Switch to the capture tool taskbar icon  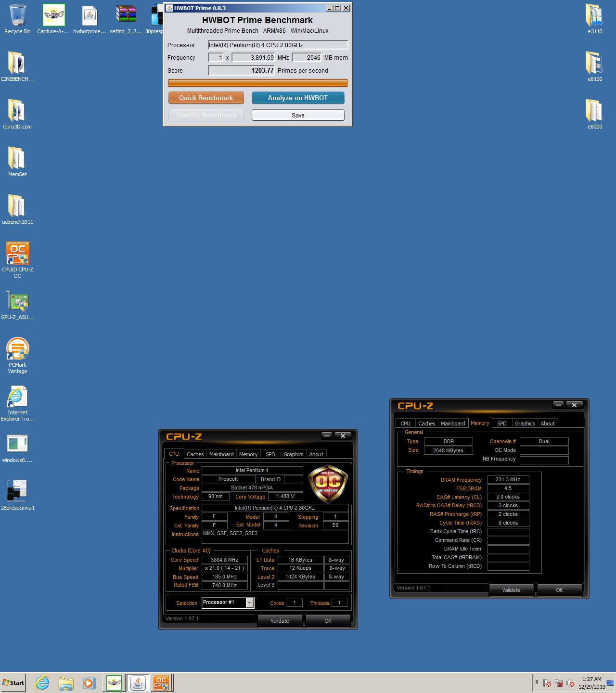114,683
